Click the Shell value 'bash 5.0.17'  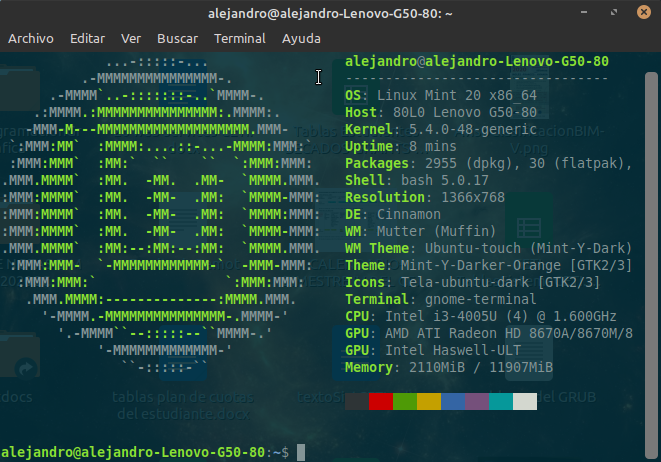tap(445, 180)
